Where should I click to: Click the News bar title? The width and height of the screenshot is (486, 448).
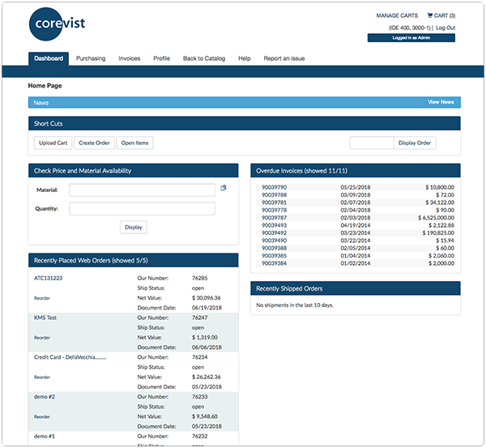pyautogui.click(x=41, y=103)
